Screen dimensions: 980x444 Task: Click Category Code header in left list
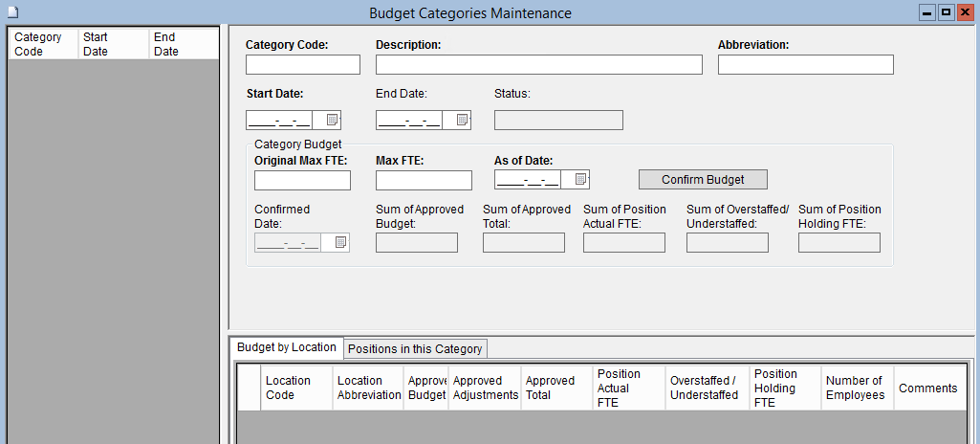[x=42, y=44]
